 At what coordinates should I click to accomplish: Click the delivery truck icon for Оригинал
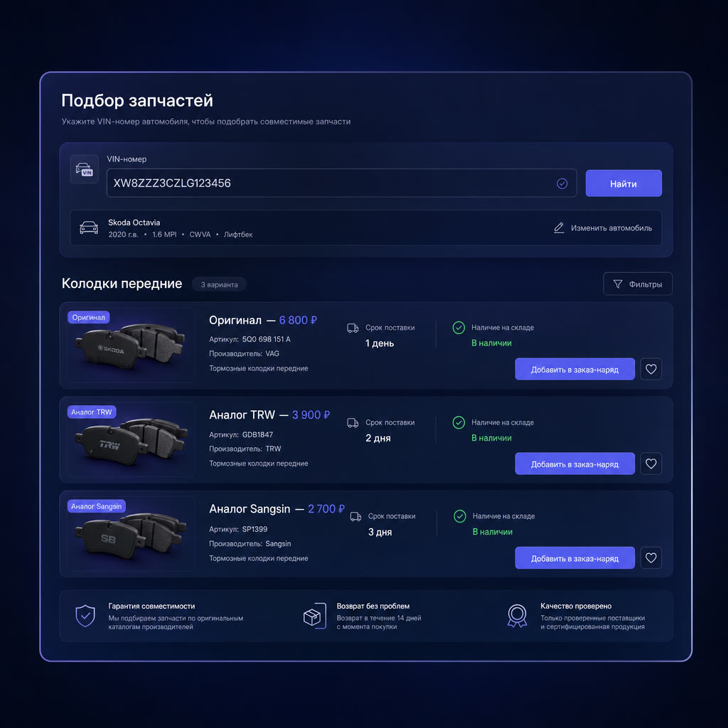coord(353,328)
